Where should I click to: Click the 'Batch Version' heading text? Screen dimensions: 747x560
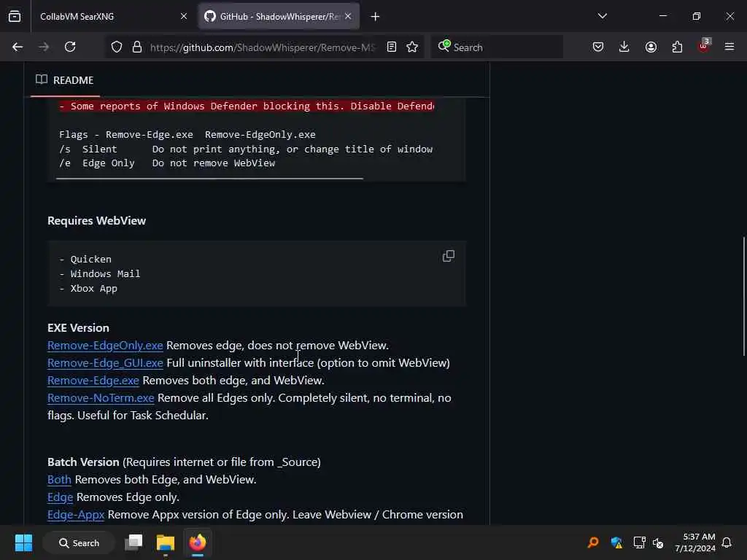pos(83,462)
